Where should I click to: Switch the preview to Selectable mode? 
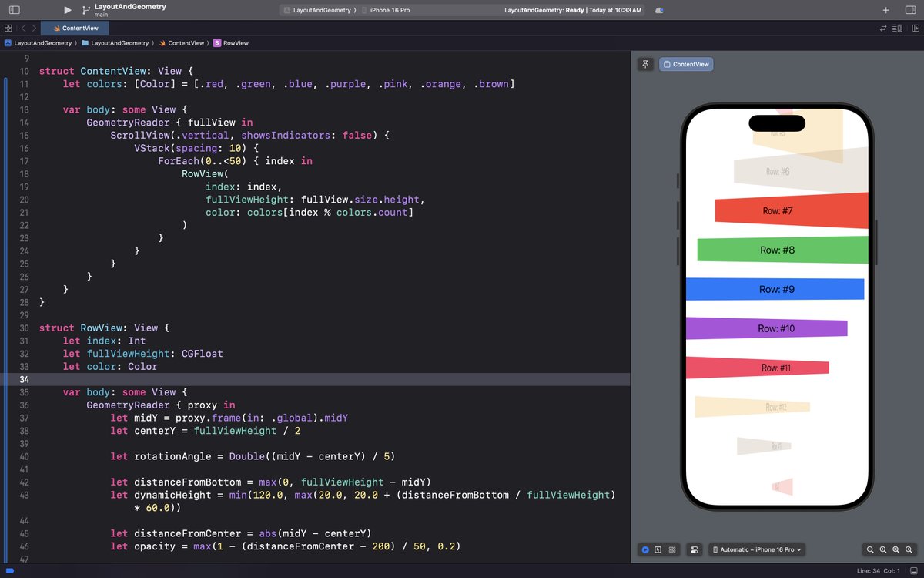tap(658, 549)
